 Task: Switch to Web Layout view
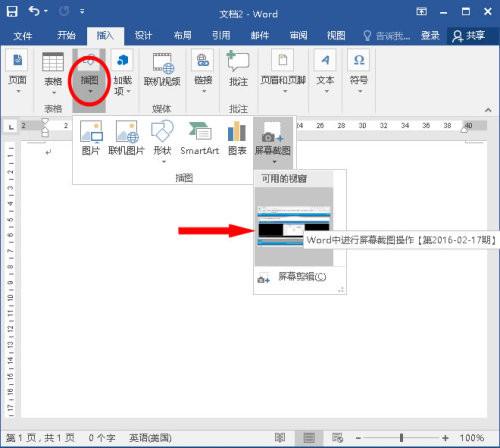point(337,437)
